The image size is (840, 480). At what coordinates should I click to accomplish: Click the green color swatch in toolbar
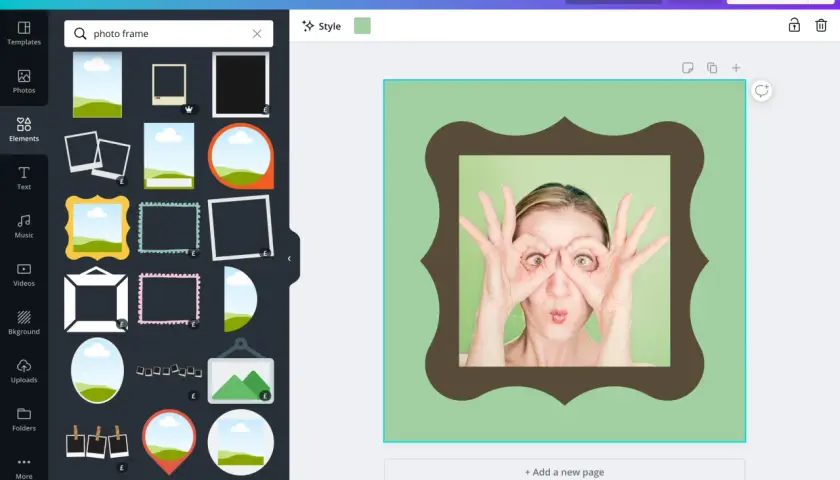point(362,26)
